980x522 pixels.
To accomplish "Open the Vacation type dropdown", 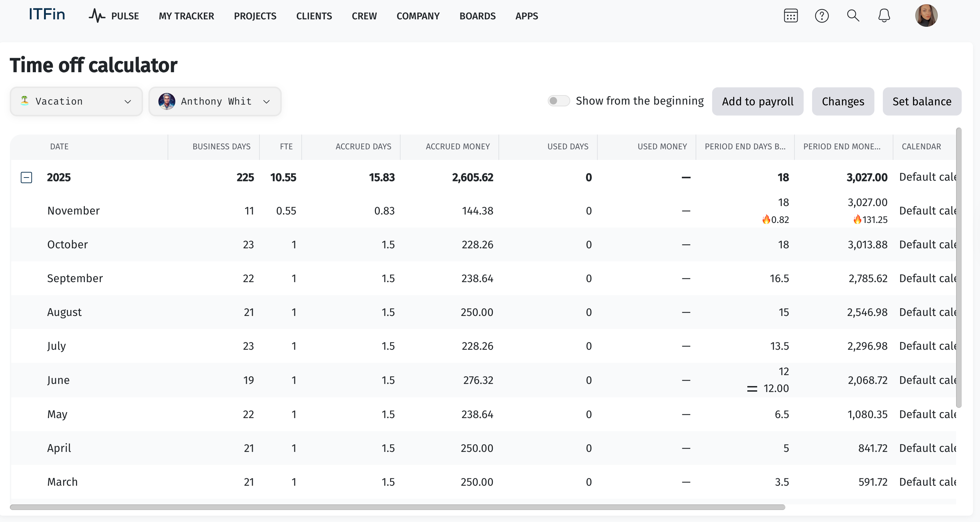I will tap(76, 101).
